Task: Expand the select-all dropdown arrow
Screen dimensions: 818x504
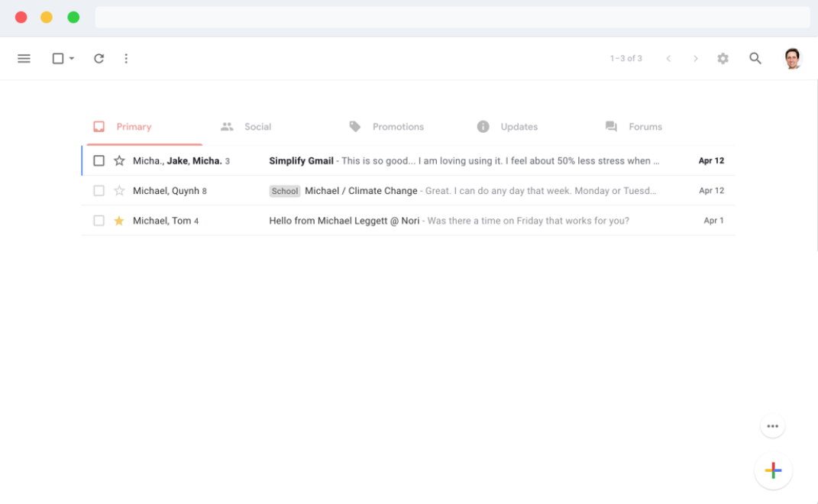Action: pos(72,59)
